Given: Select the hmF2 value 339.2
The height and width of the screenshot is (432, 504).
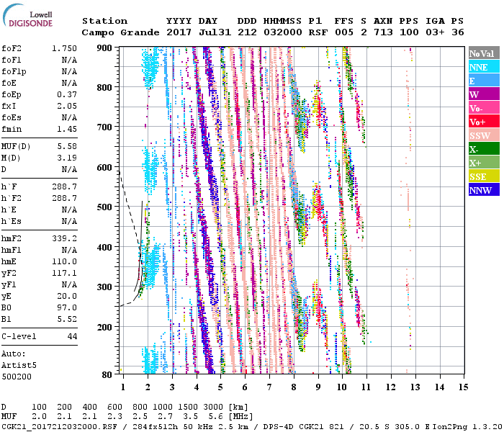Looking at the screenshot, I should (66, 238).
